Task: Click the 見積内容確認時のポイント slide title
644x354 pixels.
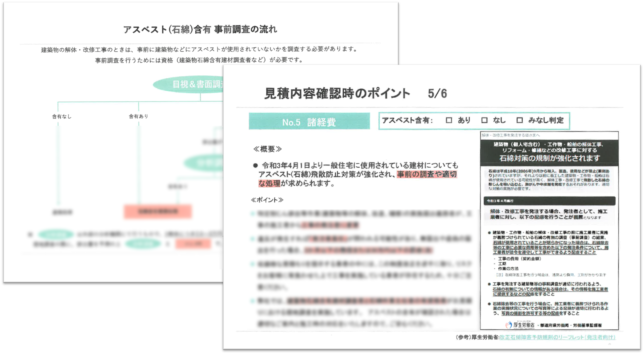Action: pos(337,93)
